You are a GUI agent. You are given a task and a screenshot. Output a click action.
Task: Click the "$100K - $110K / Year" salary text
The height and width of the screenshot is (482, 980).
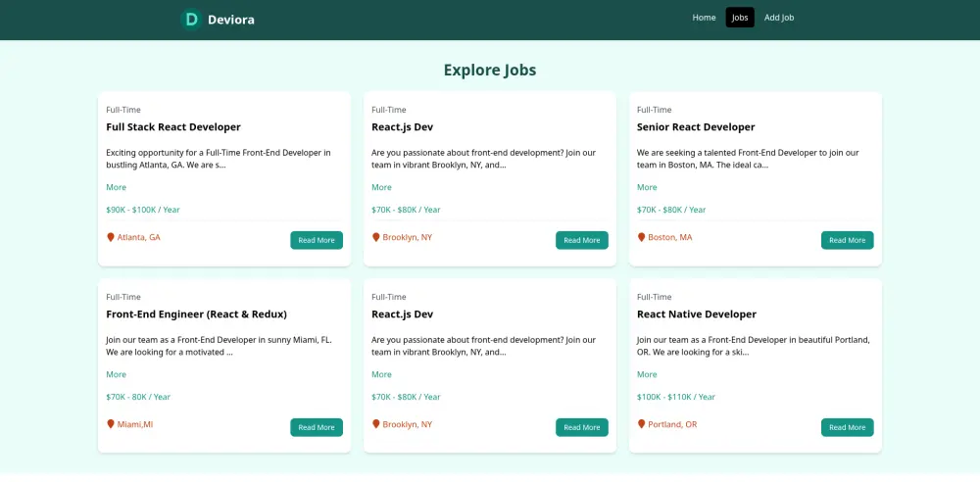676,397
